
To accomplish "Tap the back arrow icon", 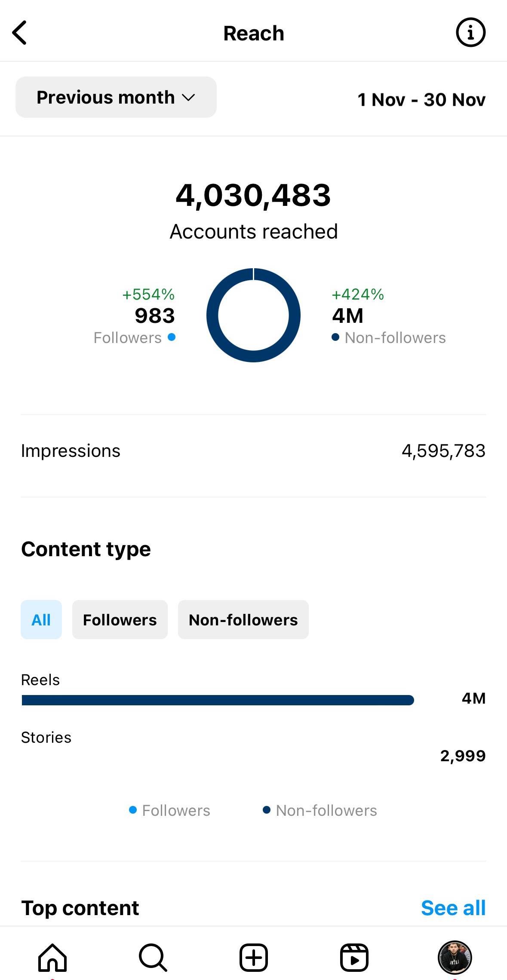I will [x=20, y=33].
